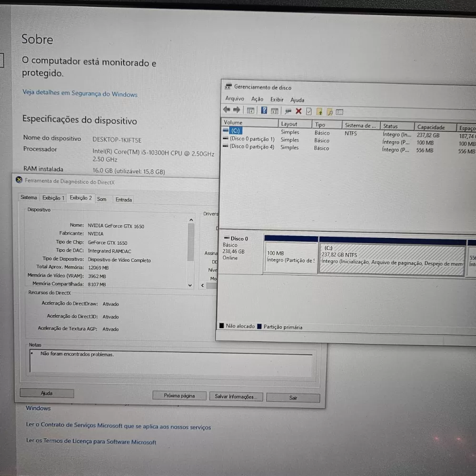This screenshot has height=476, width=476.
Task: Click the drive connect icon before red X
Action: [288, 111]
